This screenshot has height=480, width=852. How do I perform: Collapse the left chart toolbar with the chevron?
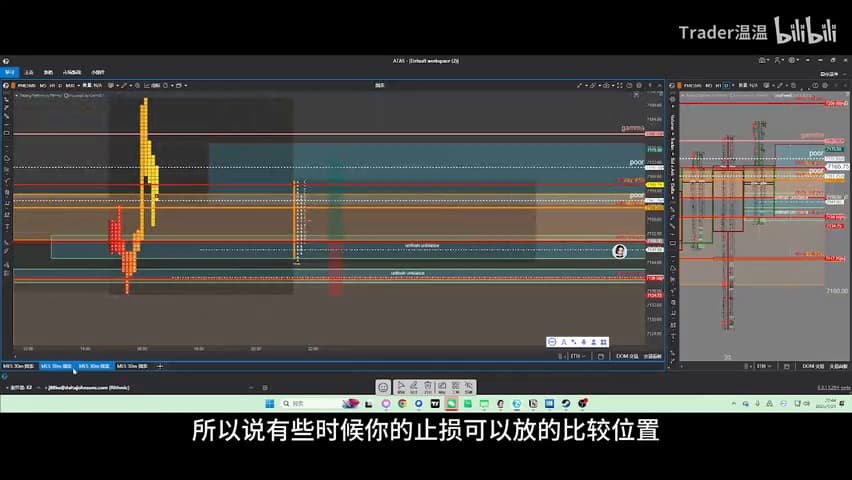(659, 85)
